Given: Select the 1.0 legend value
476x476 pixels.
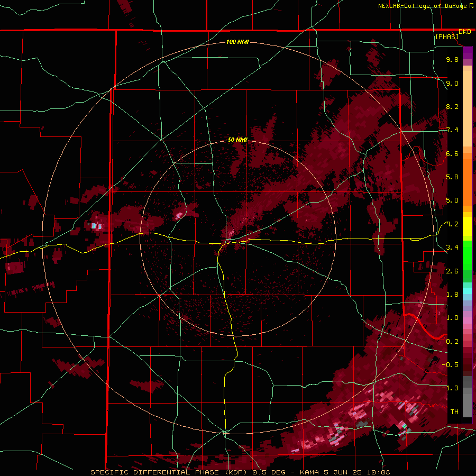Looking at the screenshot, I should point(452,317).
